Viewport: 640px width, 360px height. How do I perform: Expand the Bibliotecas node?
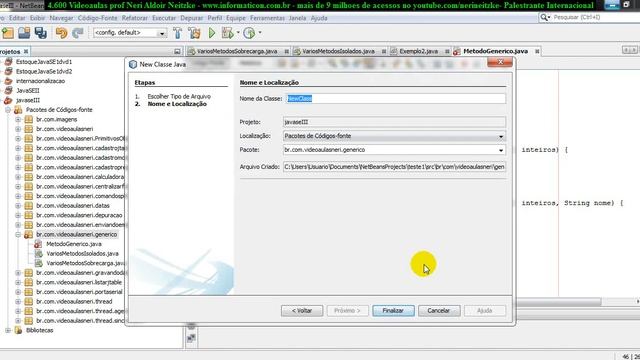8,330
